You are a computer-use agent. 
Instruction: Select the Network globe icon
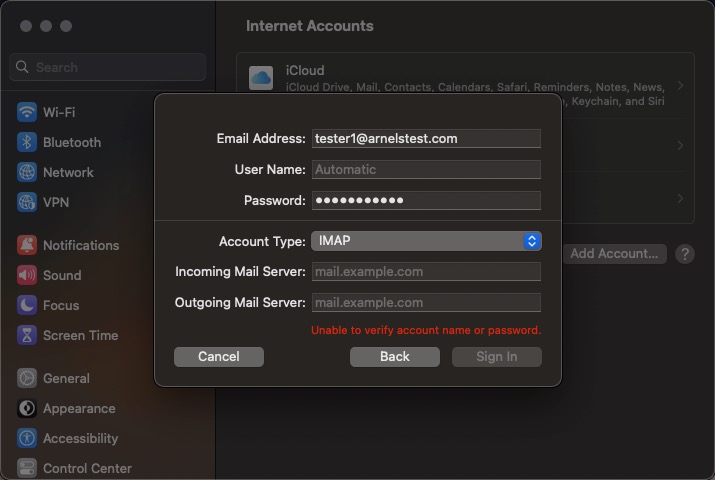pos(27,172)
